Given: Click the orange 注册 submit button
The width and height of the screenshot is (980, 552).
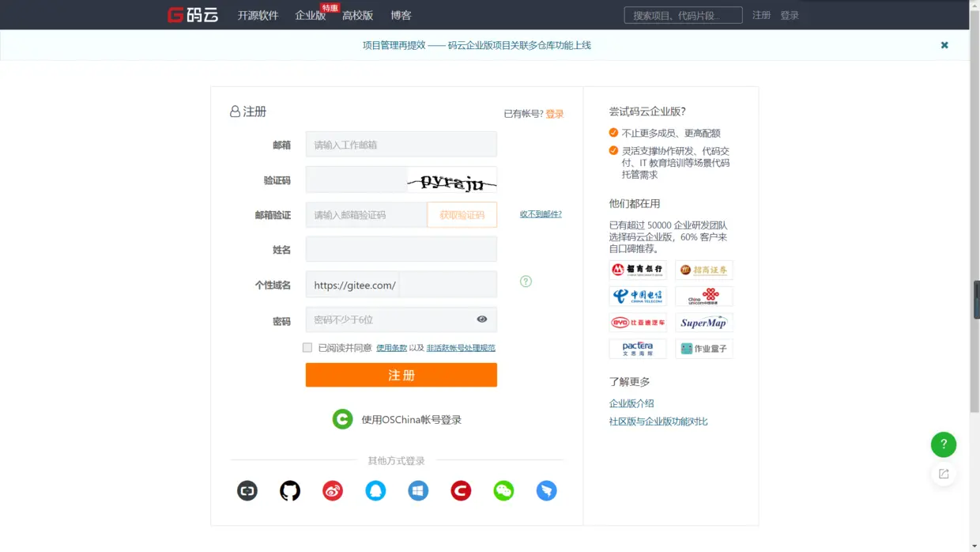Looking at the screenshot, I should coord(401,375).
